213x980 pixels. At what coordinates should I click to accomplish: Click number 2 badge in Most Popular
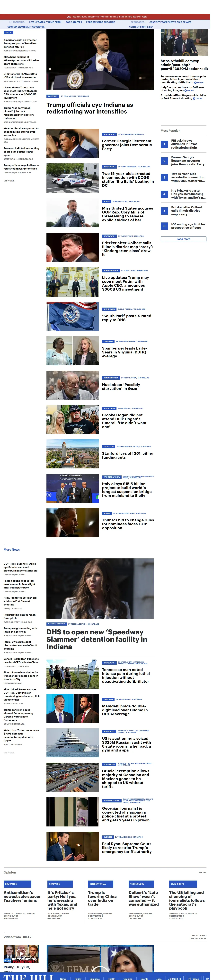(164, 161)
